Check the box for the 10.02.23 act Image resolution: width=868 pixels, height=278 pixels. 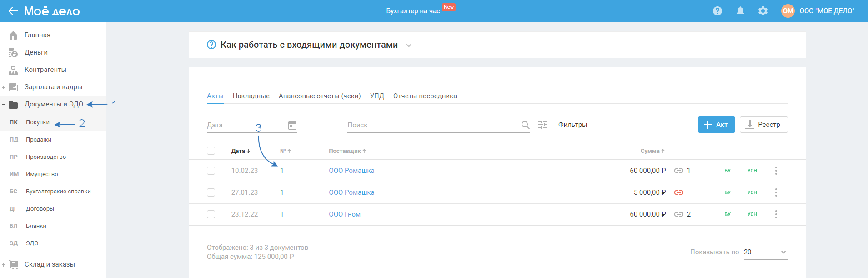(x=211, y=171)
